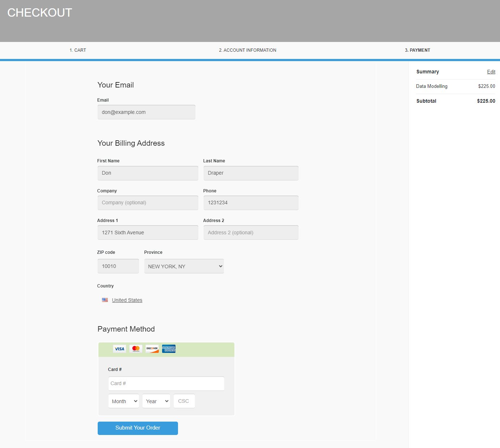Viewport: 500px width, 448px height.
Task: Click the Visa card icon
Action: coord(119,349)
